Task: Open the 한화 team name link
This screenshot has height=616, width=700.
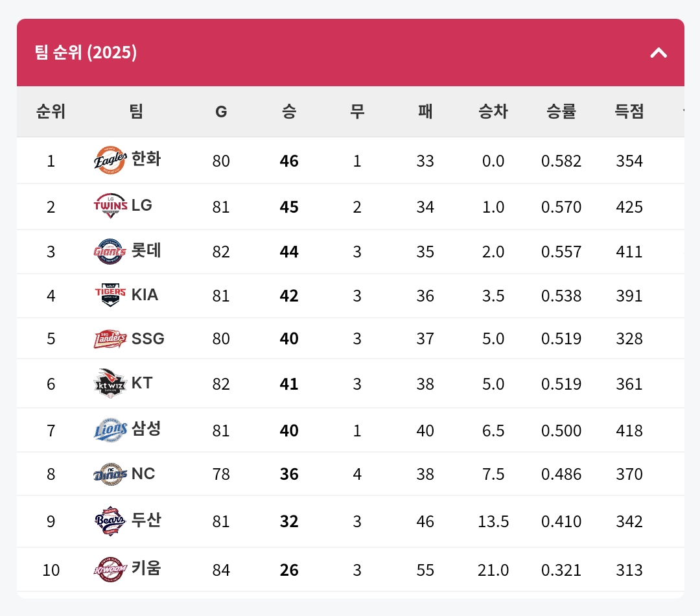Action: [146, 160]
